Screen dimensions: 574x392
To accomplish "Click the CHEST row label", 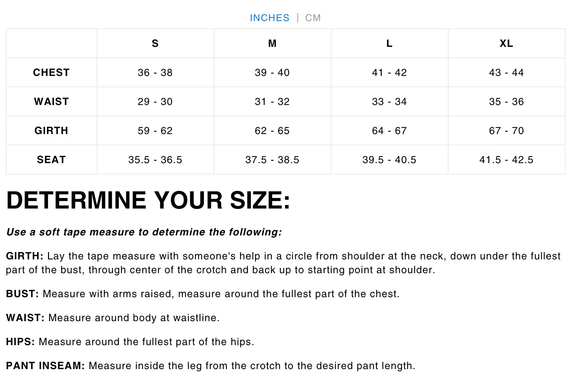I will coord(51,72).
